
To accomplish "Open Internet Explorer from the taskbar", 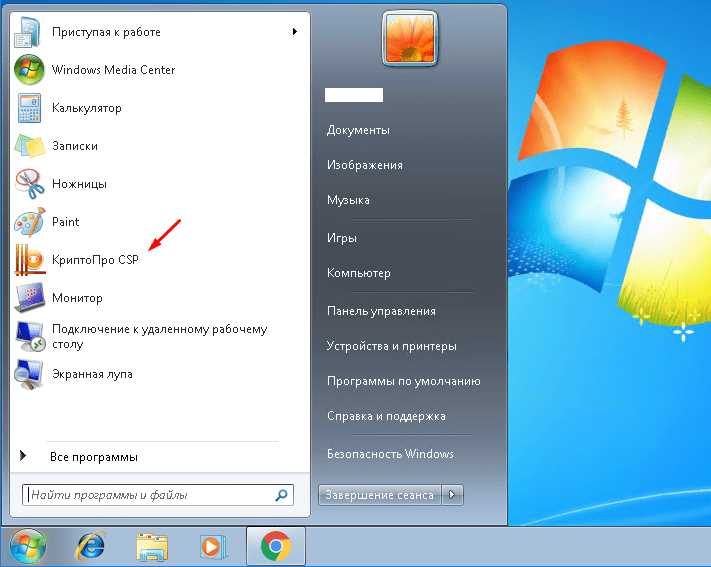I will (91, 546).
